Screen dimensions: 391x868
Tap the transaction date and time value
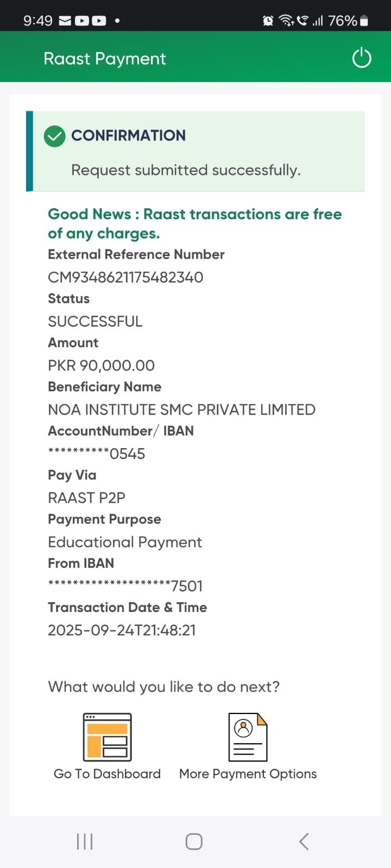coord(122,630)
